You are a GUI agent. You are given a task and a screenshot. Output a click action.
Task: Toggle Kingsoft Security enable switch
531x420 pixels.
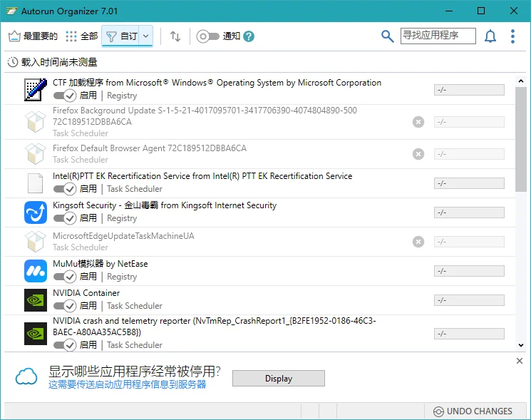(x=65, y=218)
